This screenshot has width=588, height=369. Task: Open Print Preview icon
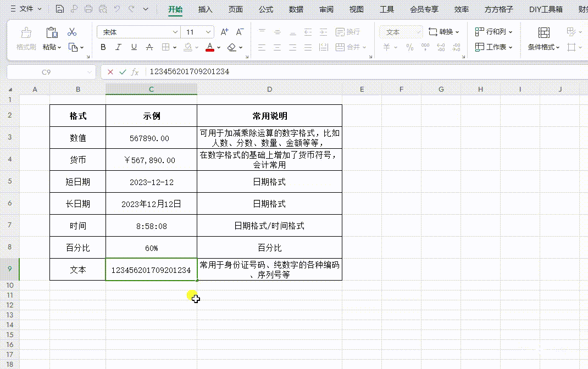pos(103,9)
